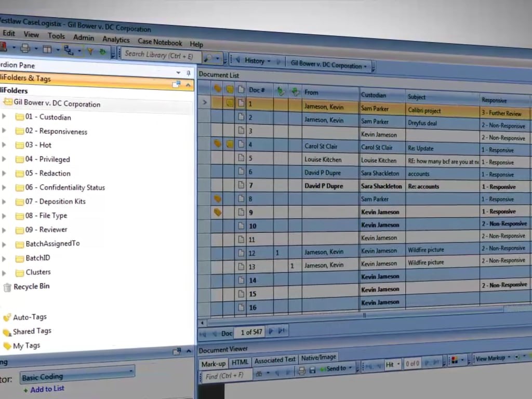Click the print icon in the main toolbar
The height and width of the screenshot is (399, 532).
[24, 48]
